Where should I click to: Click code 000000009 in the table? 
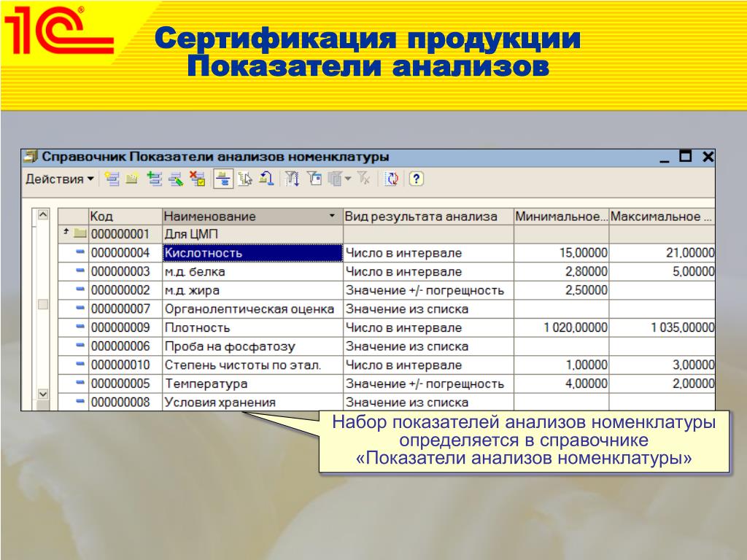pos(120,327)
